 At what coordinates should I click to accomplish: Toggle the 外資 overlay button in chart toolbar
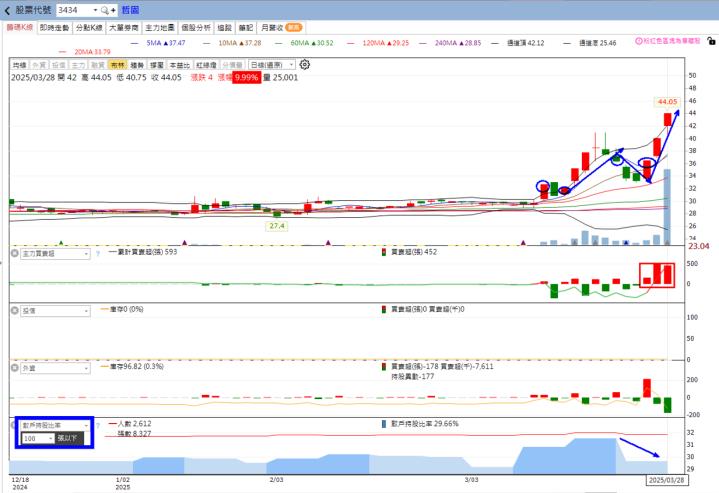coord(39,65)
